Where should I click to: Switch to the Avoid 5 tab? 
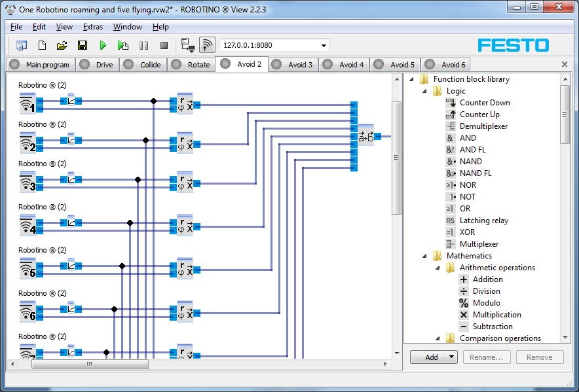[395, 65]
